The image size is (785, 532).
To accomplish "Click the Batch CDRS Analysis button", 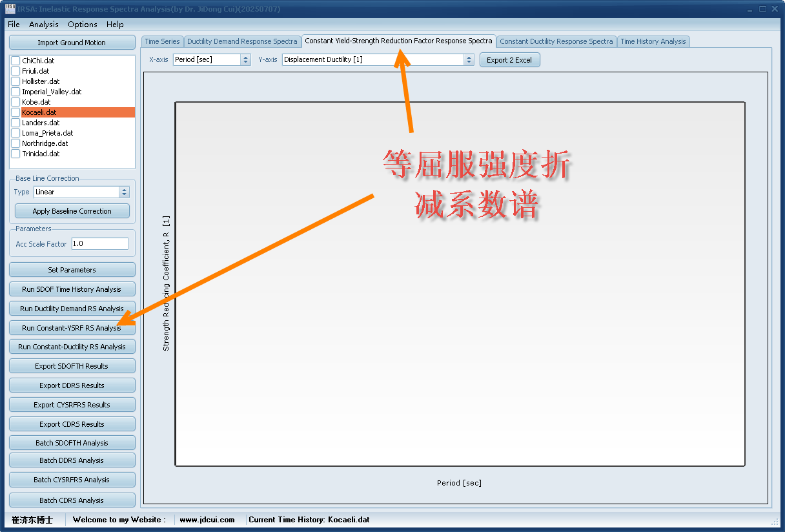I will (x=72, y=500).
